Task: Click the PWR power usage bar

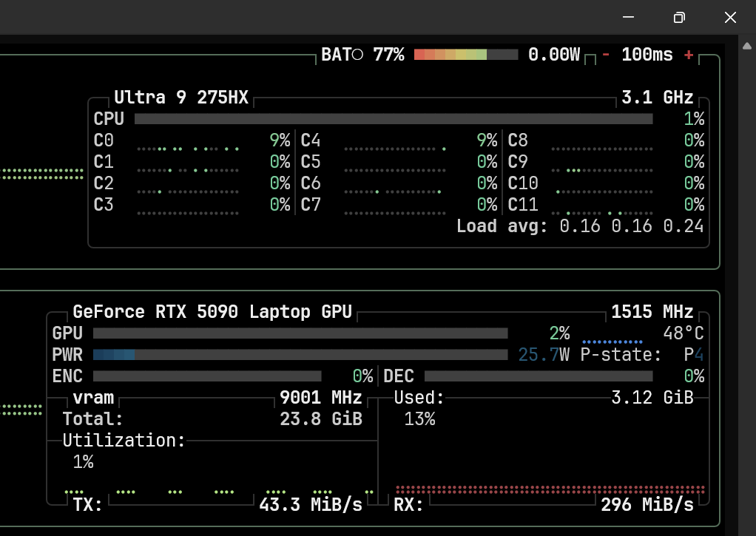Action: coord(300,355)
